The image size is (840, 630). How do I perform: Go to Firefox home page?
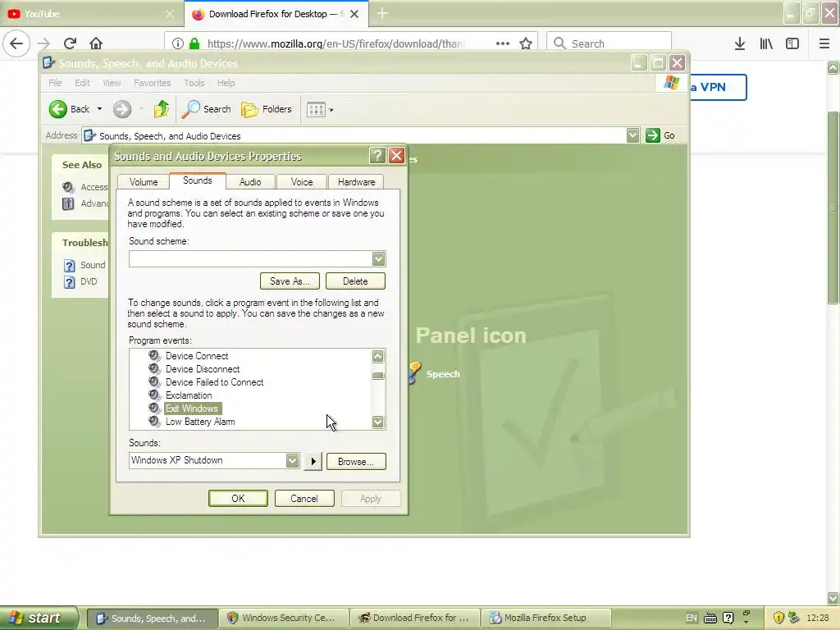96,43
